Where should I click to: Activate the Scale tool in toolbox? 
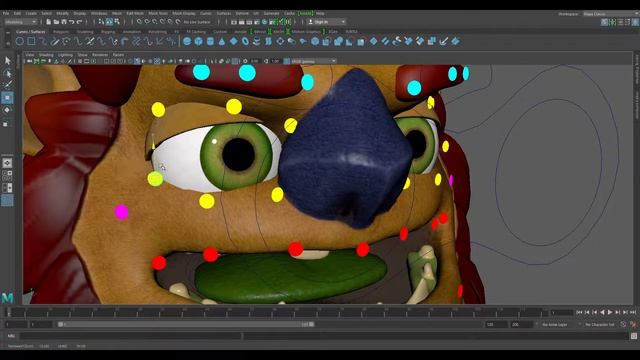click(x=6, y=123)
